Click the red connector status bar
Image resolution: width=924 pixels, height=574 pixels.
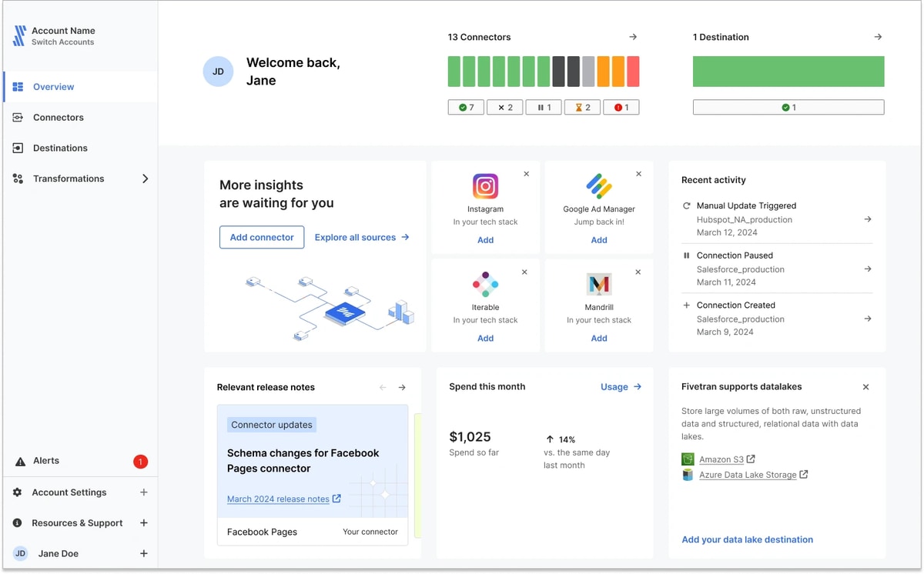pyautogui.click(x=633, y=72)
